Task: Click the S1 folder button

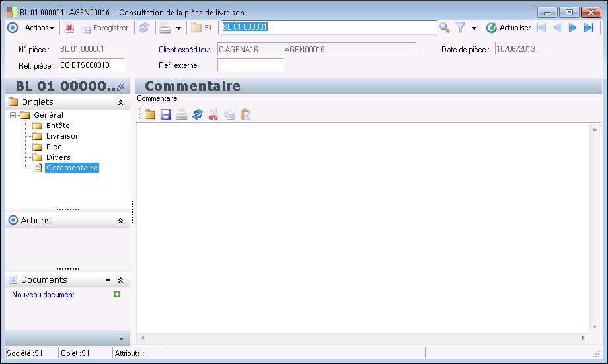Action: pos(202,28)
